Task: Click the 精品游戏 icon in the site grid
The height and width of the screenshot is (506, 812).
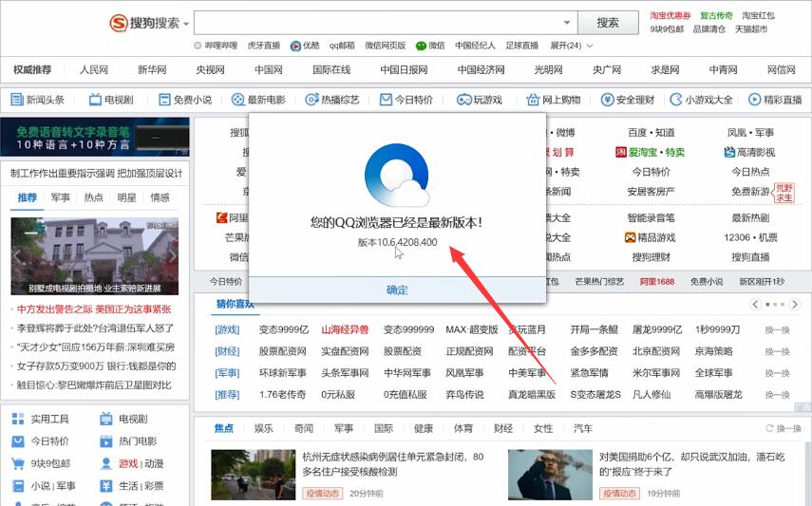Action: 630,237
